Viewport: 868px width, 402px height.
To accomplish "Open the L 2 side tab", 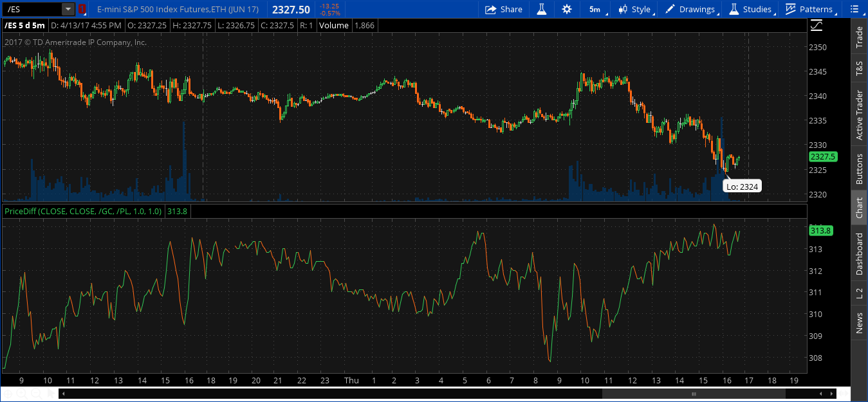I will tap(859, 294).
